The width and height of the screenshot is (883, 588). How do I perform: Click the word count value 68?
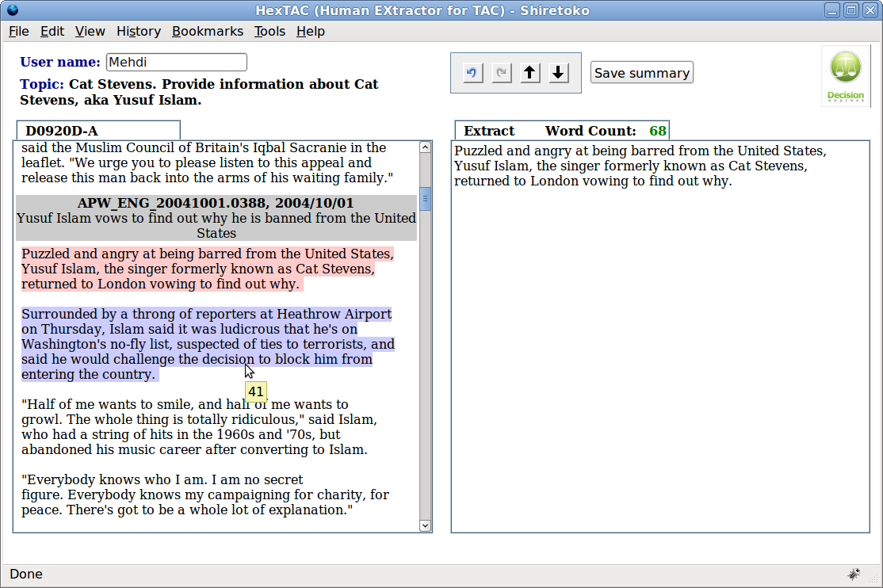pos(658,131)
